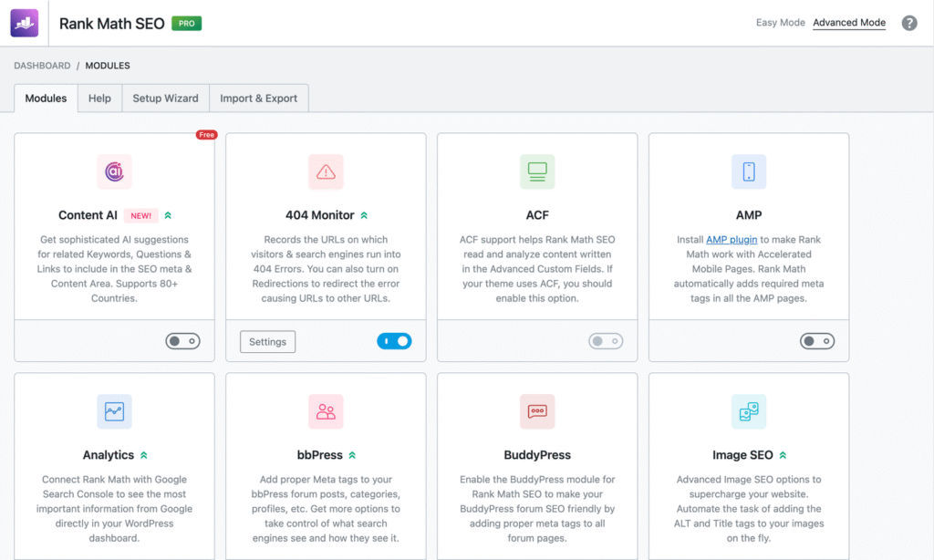This screenshot has height=560, width=934.
Task: Disable the 404 Monitor toggle
Action: click(394, 341)
